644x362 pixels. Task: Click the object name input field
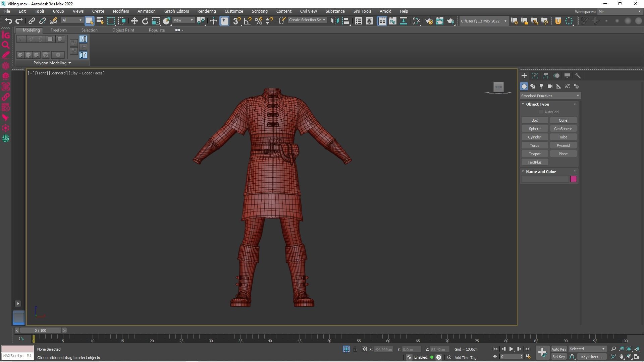[x=545, y=179]
